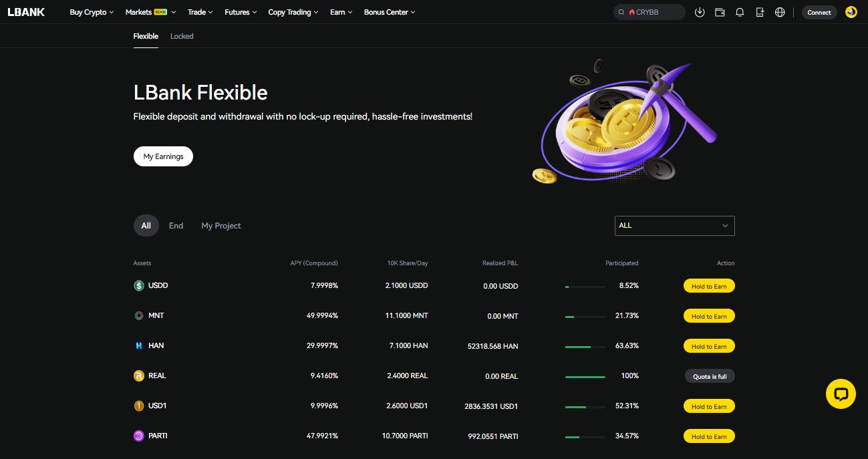Screen dimensions: 868x459
Task: Switch to the Locked tab
Action: (x=181, y=36)
